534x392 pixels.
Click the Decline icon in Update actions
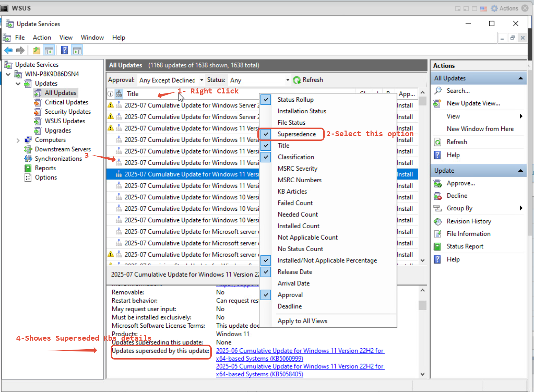[x=438, y=196]
